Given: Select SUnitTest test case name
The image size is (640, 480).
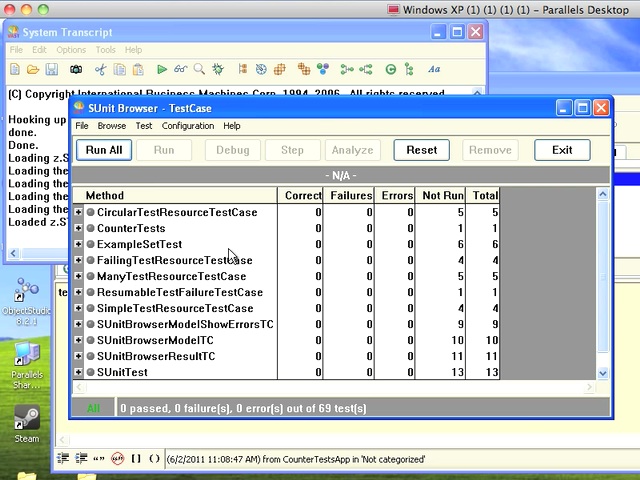Looking at the screenshot, I should (x=122, y=372).
